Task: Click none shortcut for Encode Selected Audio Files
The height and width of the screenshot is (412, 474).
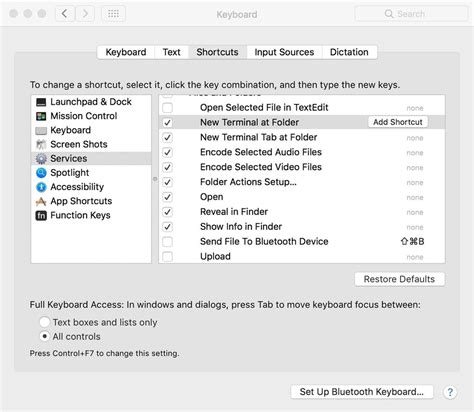Action: coord(415,153)
